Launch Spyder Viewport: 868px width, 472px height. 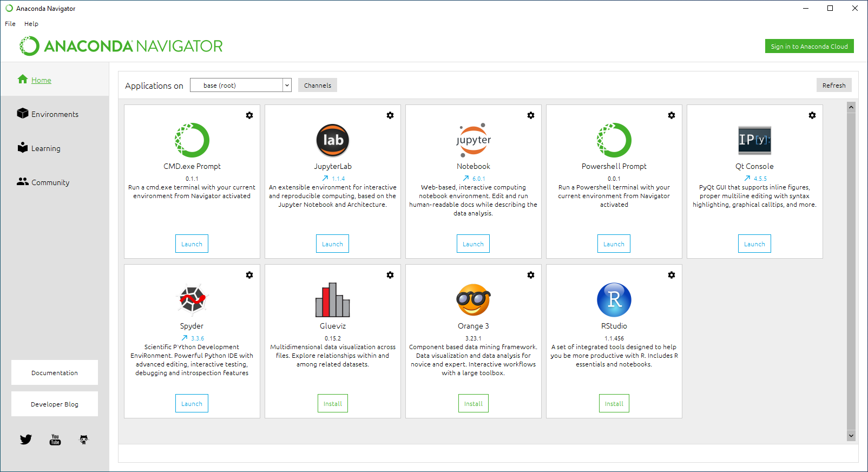[192, 403]
